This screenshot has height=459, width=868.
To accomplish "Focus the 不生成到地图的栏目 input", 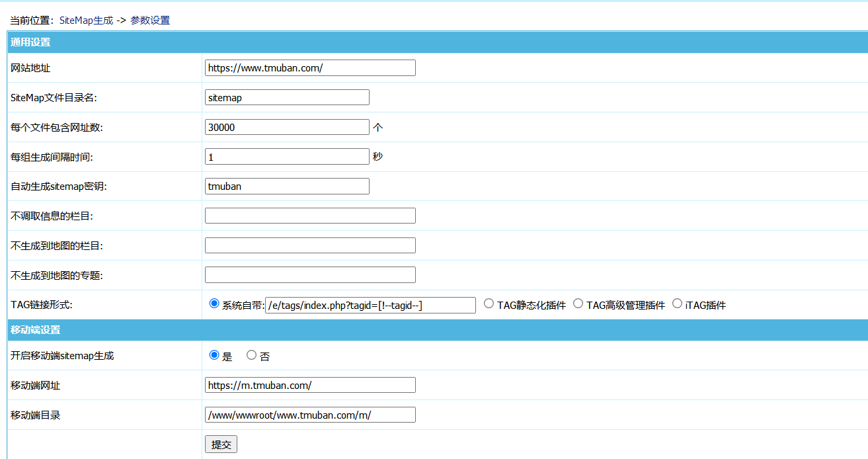I will pos(310,245).
